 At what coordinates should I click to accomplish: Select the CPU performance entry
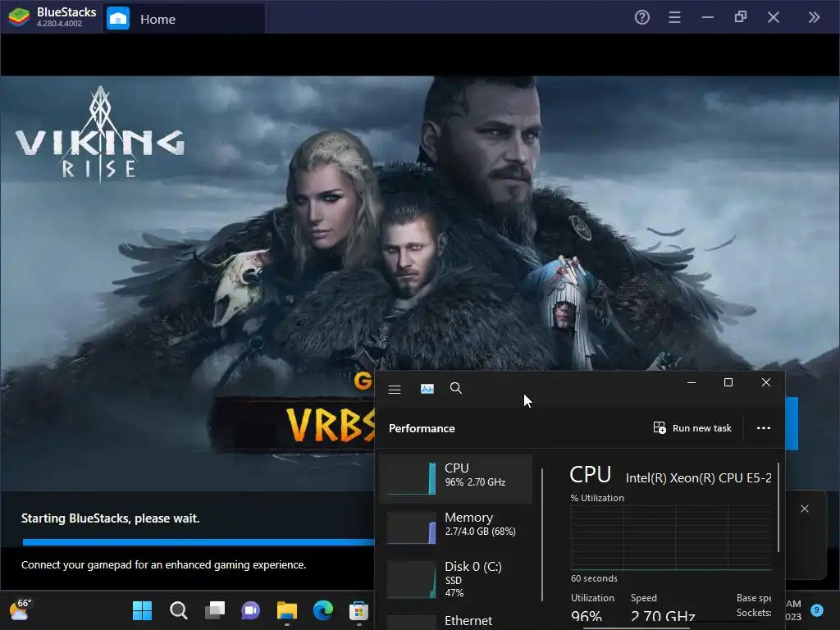pos(456,478)
